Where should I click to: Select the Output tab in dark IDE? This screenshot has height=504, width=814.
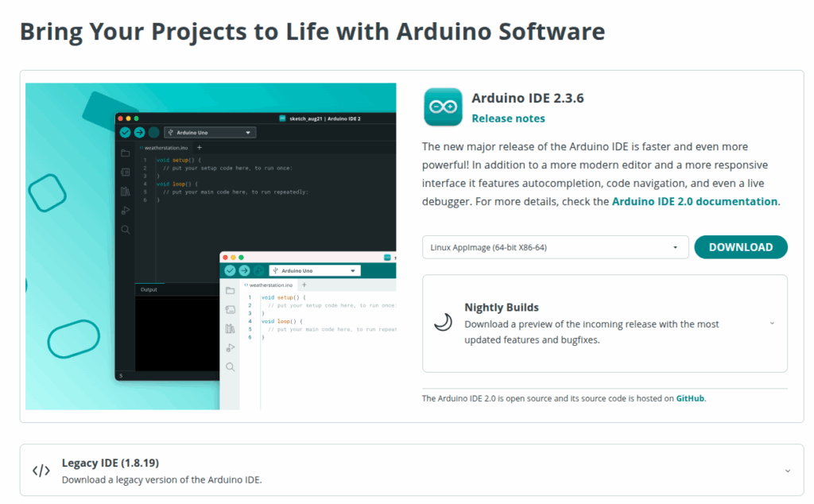tap(149, 289)
